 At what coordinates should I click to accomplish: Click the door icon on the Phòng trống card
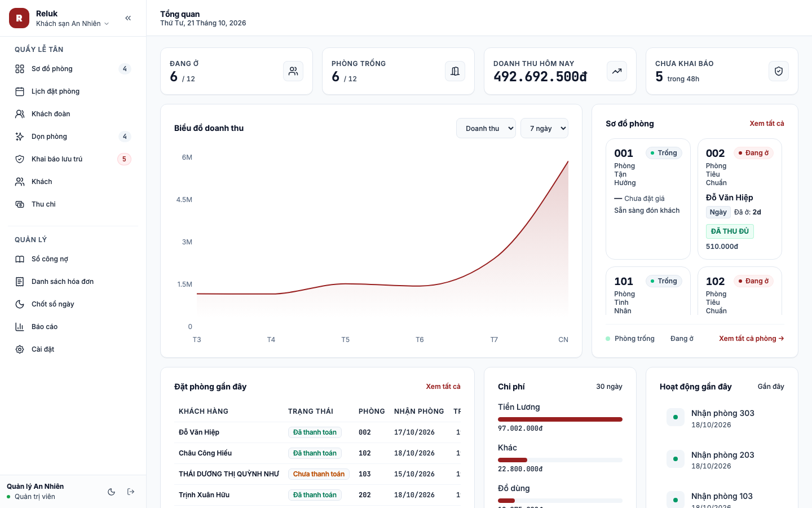coord(455,71)
